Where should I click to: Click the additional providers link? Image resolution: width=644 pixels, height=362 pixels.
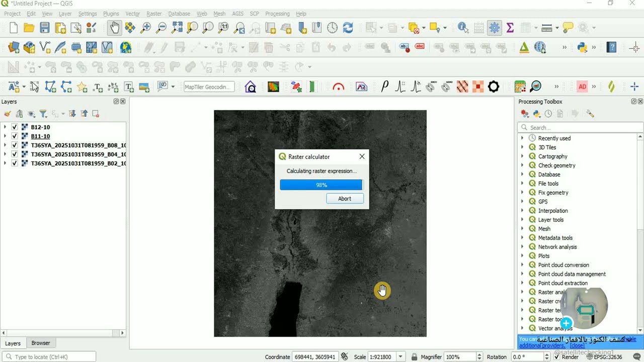[542, 346]
